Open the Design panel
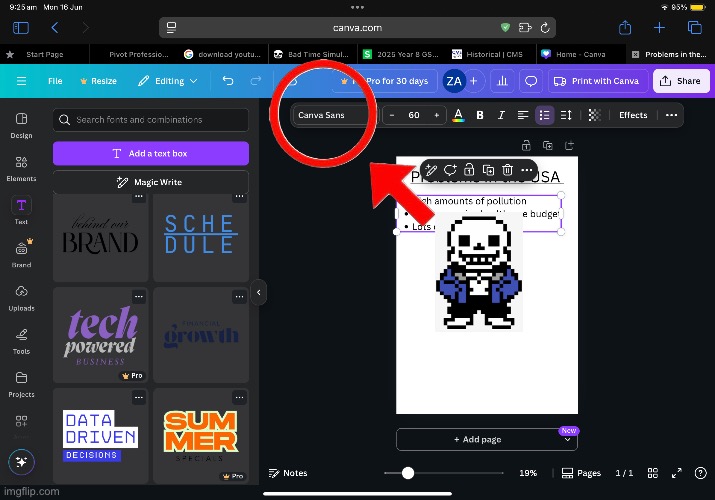Screen dimensions: 715x500 pos(21,125)
